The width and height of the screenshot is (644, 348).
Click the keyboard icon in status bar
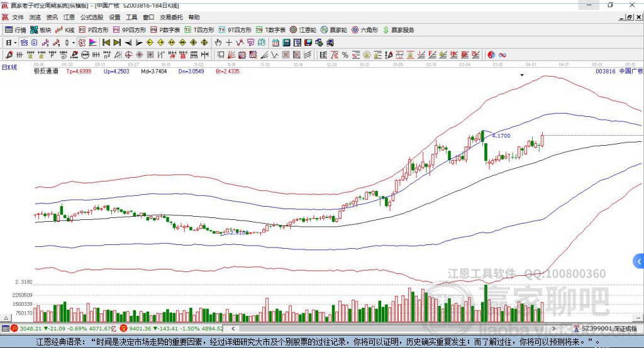pyautogui.click(x=5, y=329)
